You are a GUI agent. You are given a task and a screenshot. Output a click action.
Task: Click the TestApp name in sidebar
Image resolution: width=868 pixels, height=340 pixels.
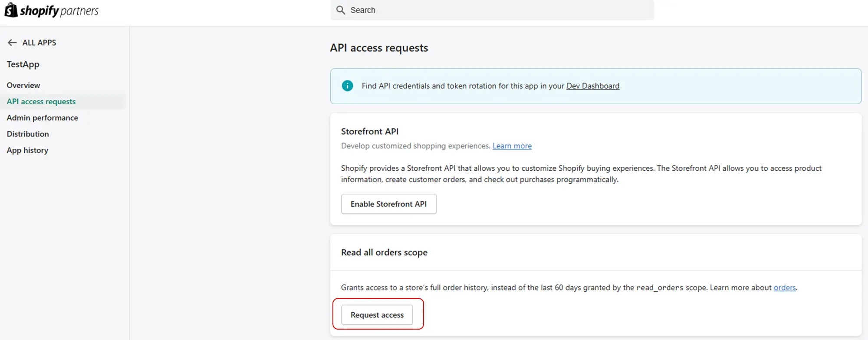tap(23, 64)
